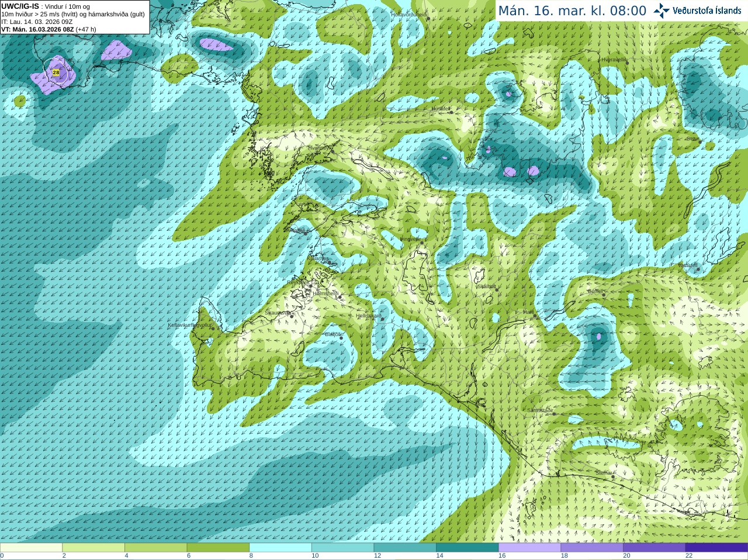
Task: Click the Vatnsfell station label
Action: pos(688,265)
